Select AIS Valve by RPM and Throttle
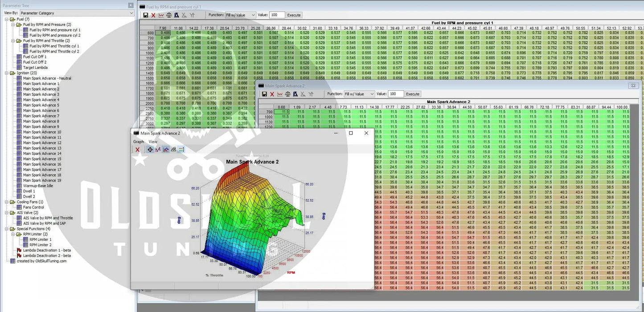The width and height of the screenshot is (644, 312). (x=48, y=218)
